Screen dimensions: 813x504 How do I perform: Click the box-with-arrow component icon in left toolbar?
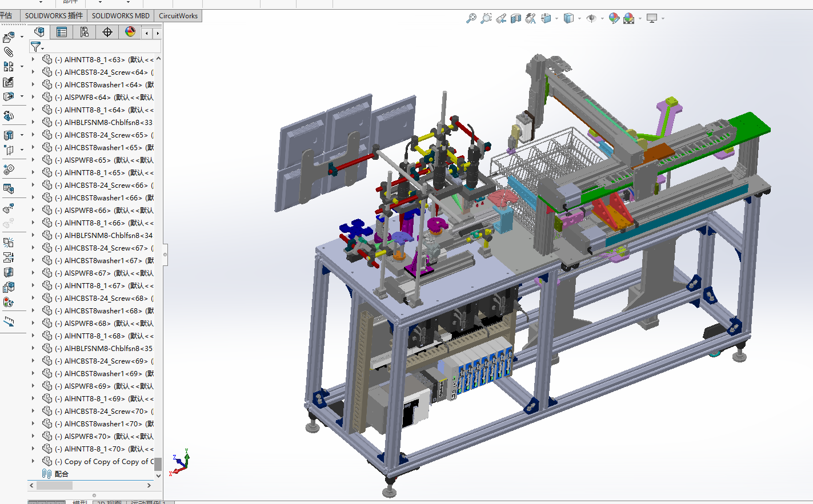(9, 96)
